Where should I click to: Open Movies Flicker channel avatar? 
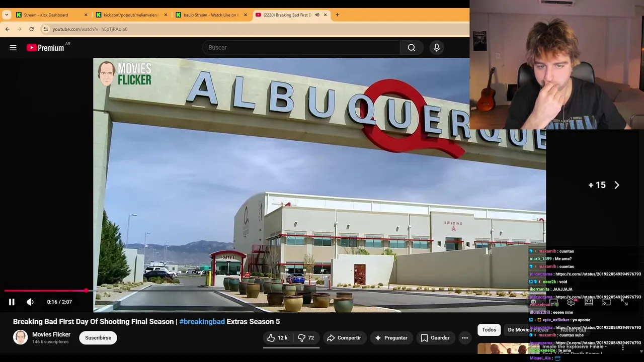click(20, 337)
